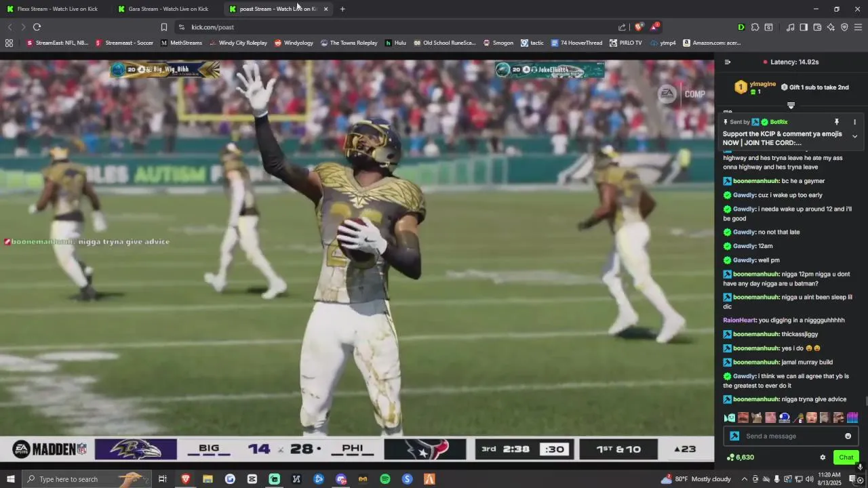Click the 6,630 channel points balance
This screenshot has width=868, height=488.
pos(741,457)
